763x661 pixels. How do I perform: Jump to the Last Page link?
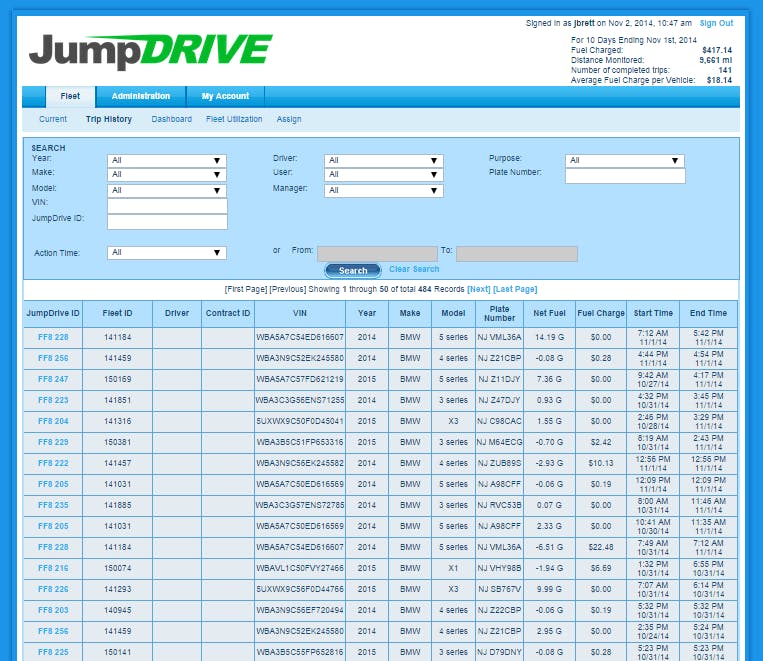(x=515, y=289)
